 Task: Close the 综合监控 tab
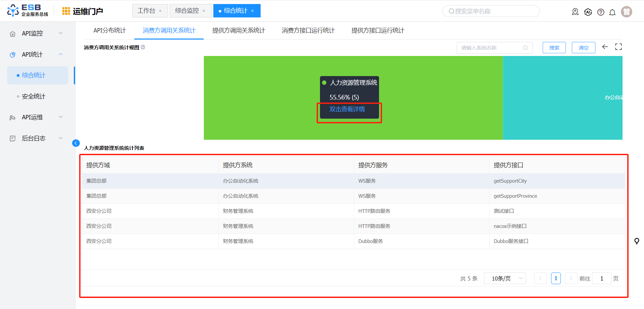click(x=204, y=11)
